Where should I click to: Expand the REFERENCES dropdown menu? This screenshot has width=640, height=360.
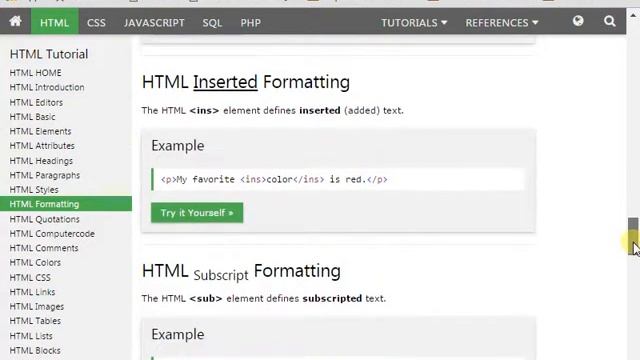[502, 23]
